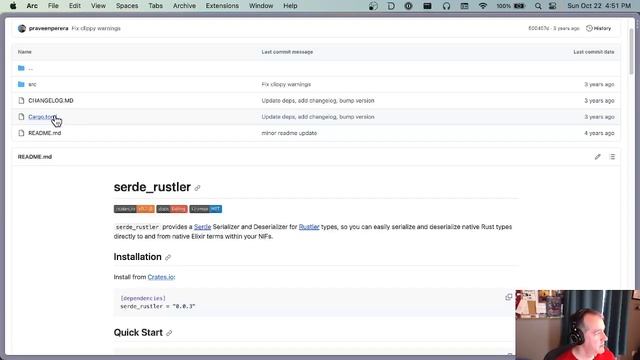Click the History clock icon
Image resolution: width=640 pixels, height=360 pixels.
point(589,28)
